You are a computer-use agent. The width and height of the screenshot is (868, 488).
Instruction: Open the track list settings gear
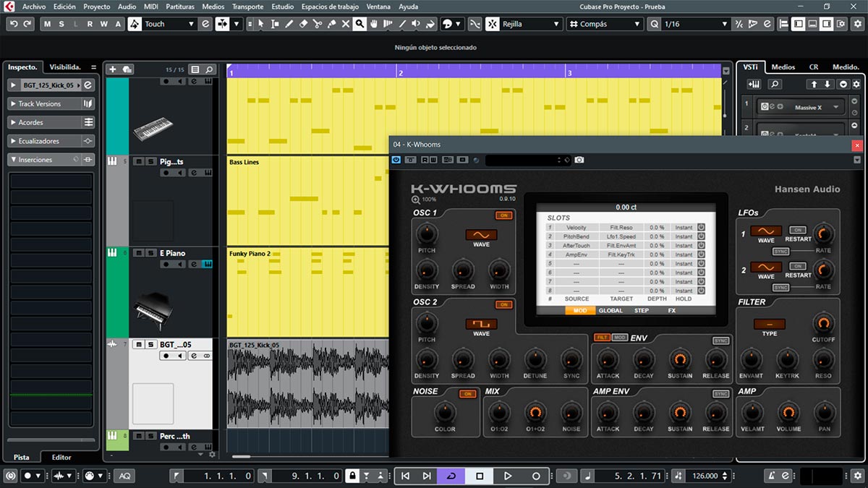[x=212, y=454]
